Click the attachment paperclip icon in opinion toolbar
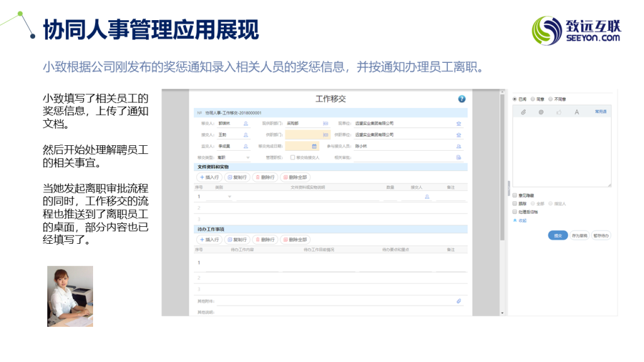Screen dimensions: 644x362 click(523, 112)
